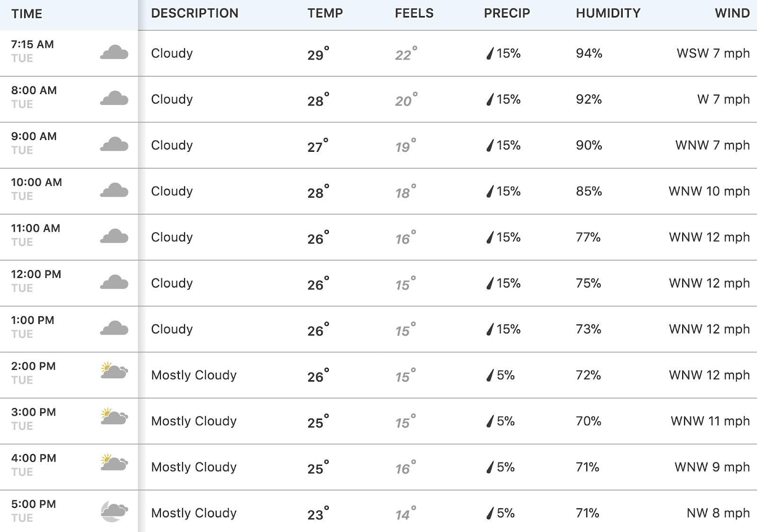Select the cloud icon at 12:00 PM
Viewport: 757px width, 532px height.
[114, 282]
